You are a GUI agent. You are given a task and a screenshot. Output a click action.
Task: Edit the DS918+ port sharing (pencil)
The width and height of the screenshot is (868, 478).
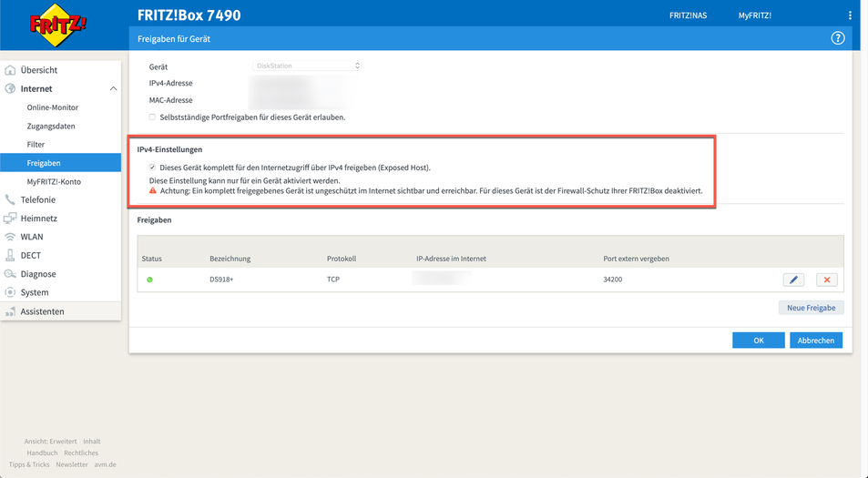(x=793, y=280)
